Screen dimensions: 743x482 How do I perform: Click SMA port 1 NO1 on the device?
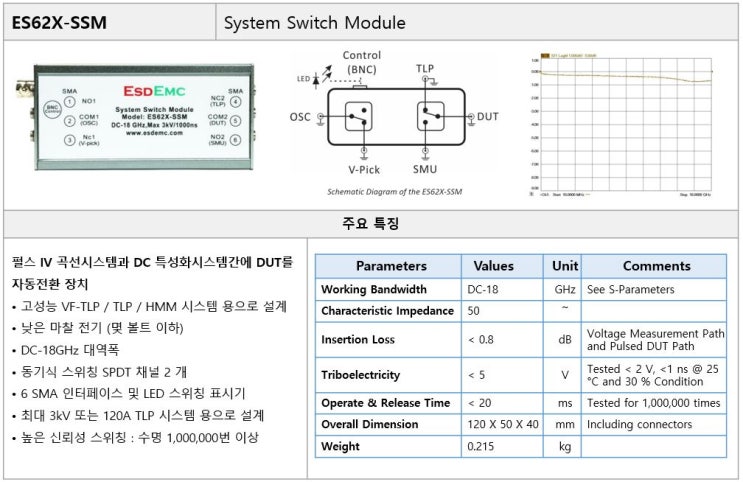pos(70,101)
